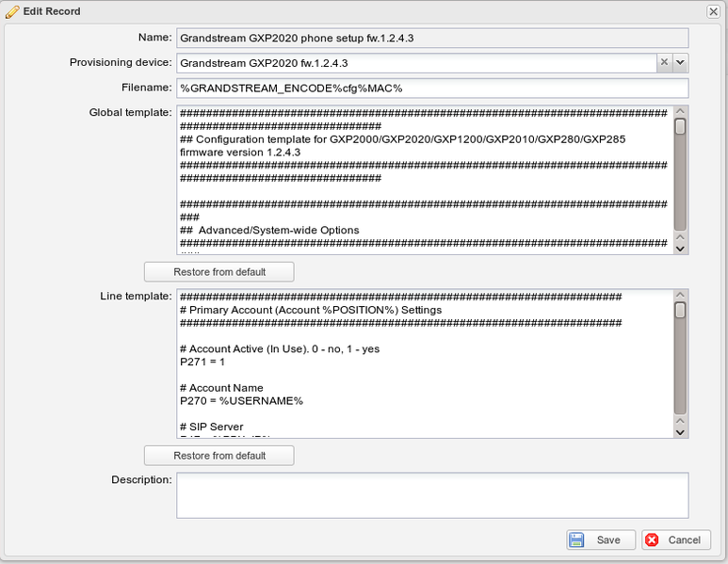Viewport: 728px width, 564px height.
Task: Click the '# Account Active (In Use)' line
Action: pos(280,349)
